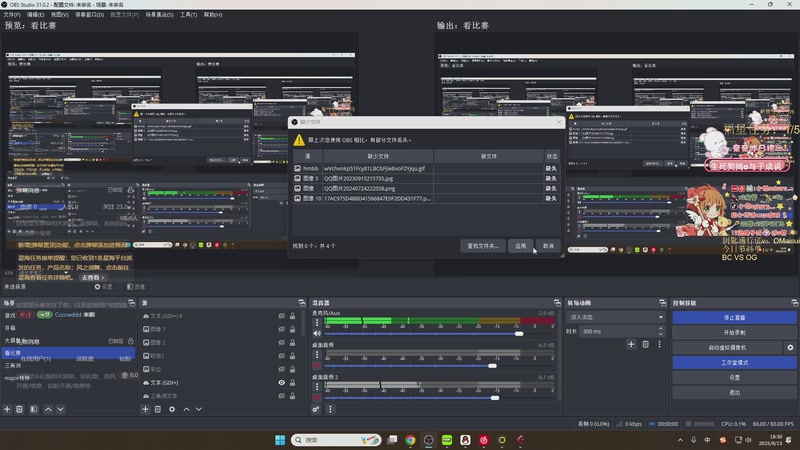Undock the scenes panel via float icon
800x450 pixels.
click(x=132, y=303)
